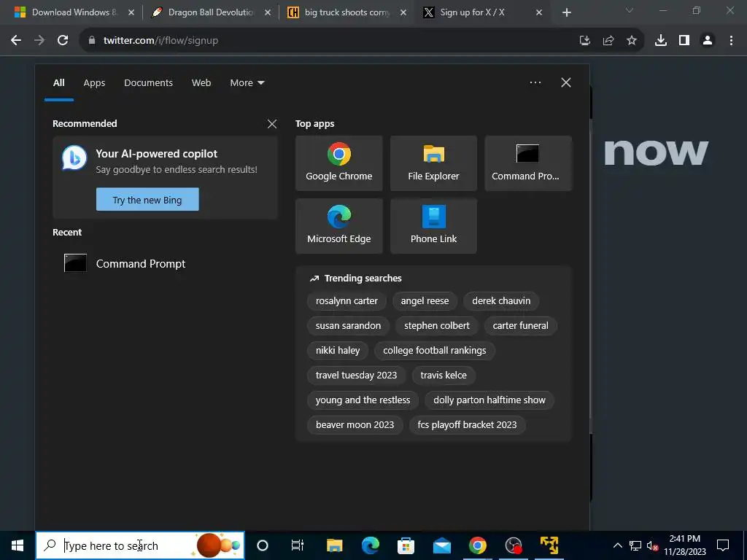Select the Apps search filter tab

(x=94, y=83)
